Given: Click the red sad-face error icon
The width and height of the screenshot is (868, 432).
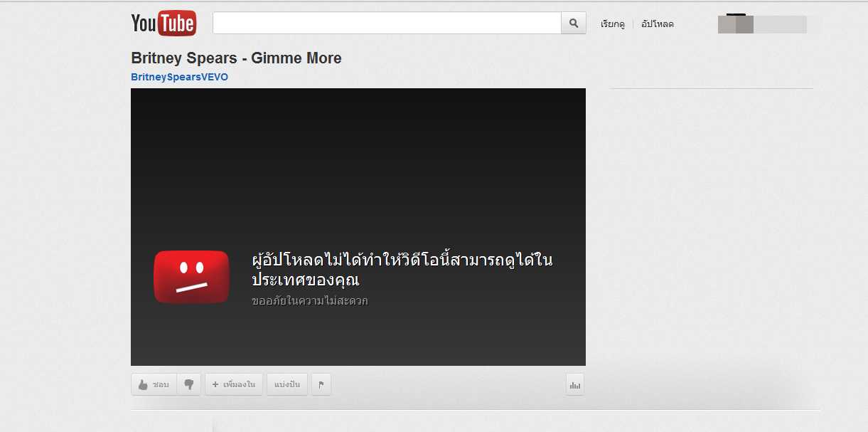Looking at the screenshot, I should point(191,277).
